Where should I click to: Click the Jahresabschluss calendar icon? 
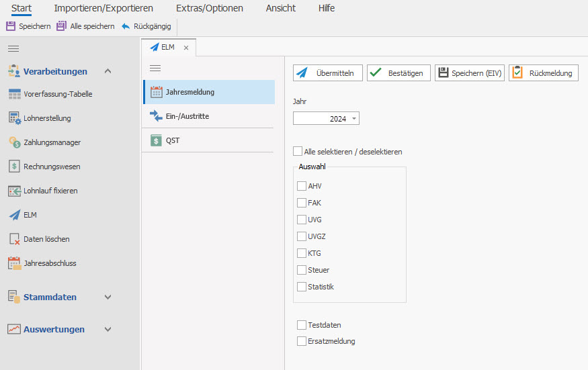click(x=15, y=263)
